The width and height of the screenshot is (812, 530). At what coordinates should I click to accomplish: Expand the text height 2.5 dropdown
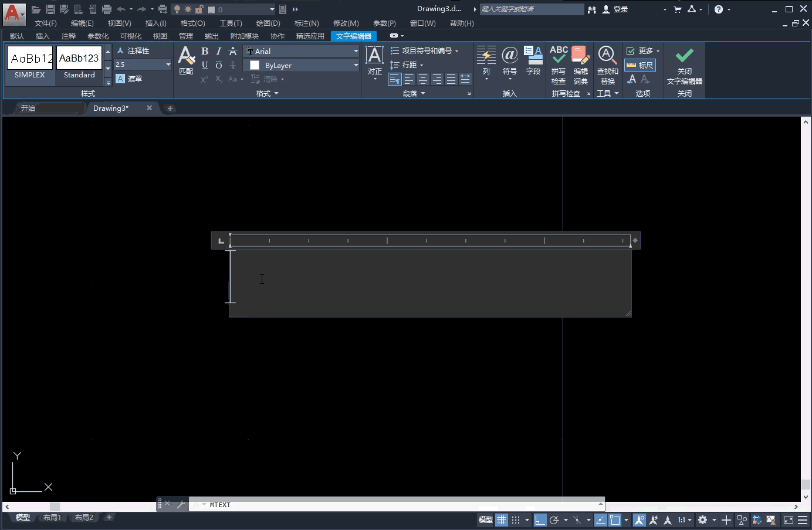coord(168,64)
